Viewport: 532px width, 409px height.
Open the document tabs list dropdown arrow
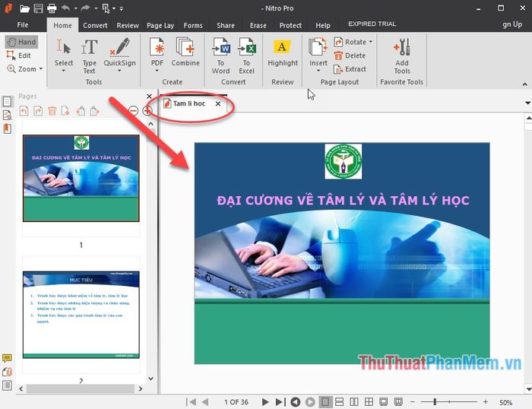[527, 103]
